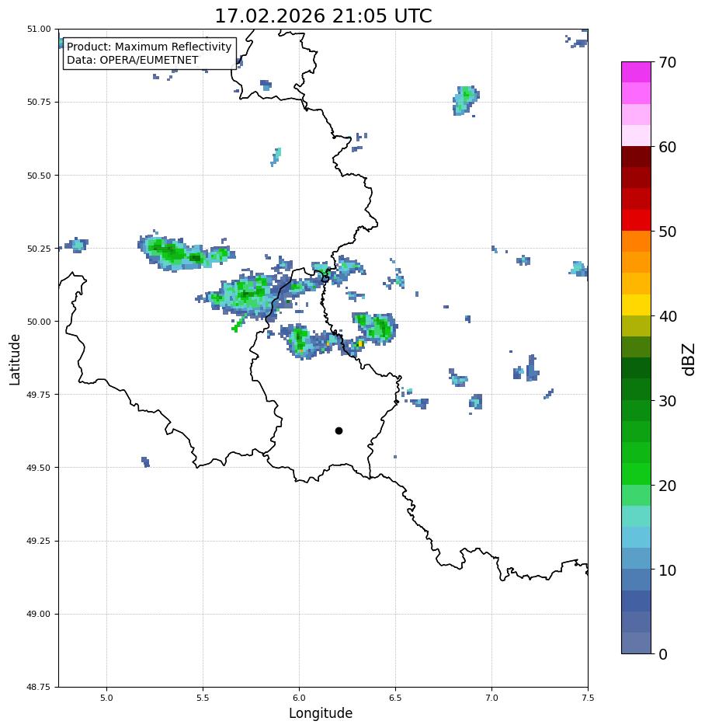Click the dark red colorbar segment below 60
The height and width of the screenshot is (728, 705).
637,156
